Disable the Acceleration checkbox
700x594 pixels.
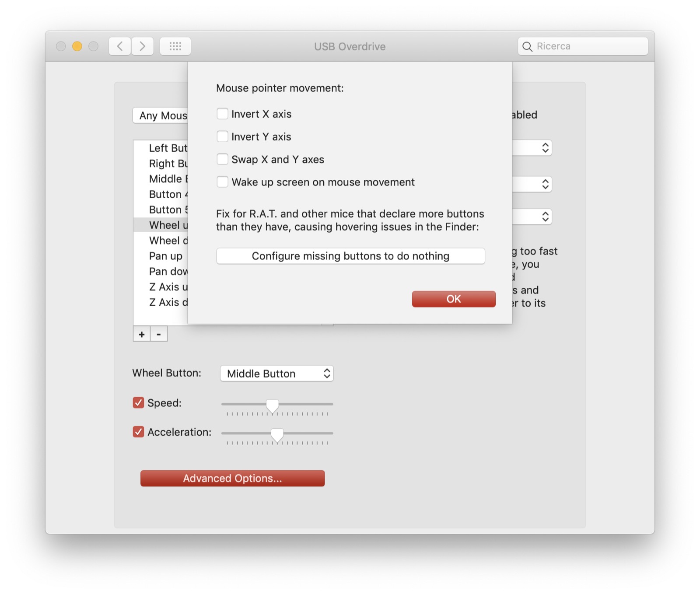(x=138, y=432)
